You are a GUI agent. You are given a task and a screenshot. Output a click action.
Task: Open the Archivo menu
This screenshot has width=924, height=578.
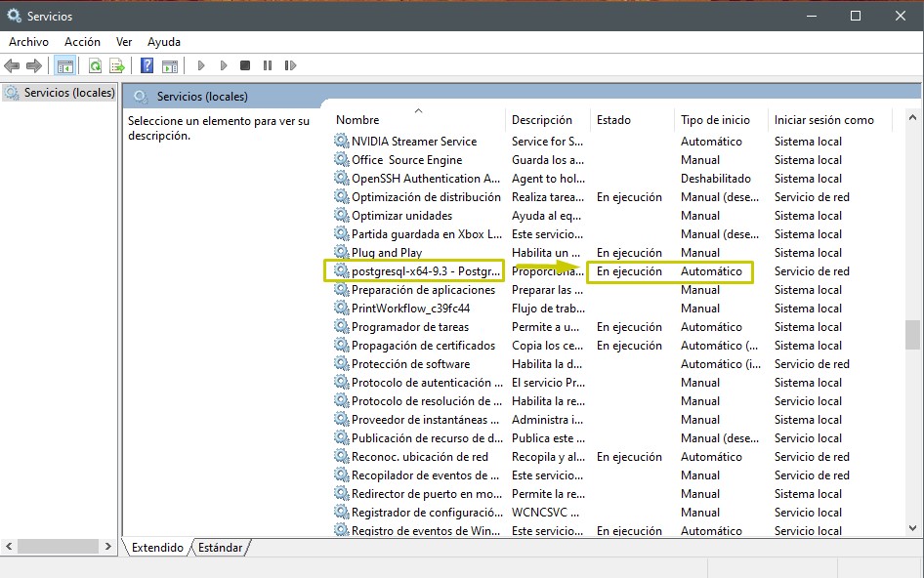(28, 42)
